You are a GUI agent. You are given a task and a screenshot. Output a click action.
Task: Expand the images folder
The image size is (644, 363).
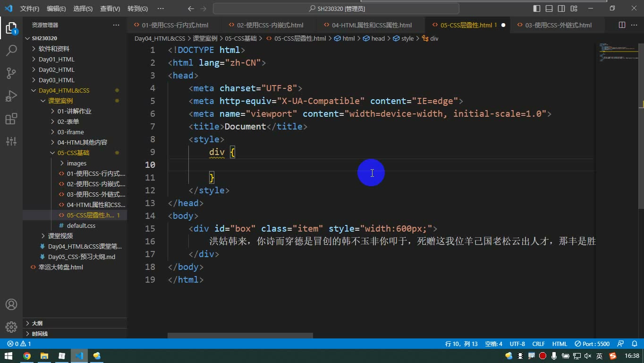[x=75, y=163]
